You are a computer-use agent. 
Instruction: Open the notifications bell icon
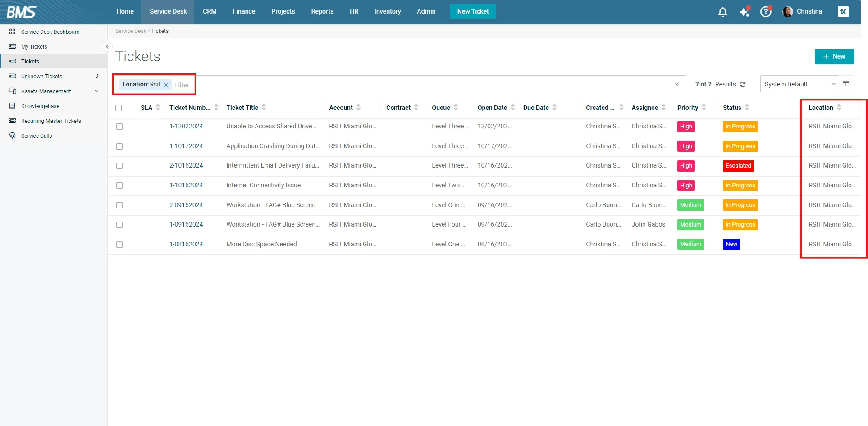pyautogui.click(x=722, y=12)
